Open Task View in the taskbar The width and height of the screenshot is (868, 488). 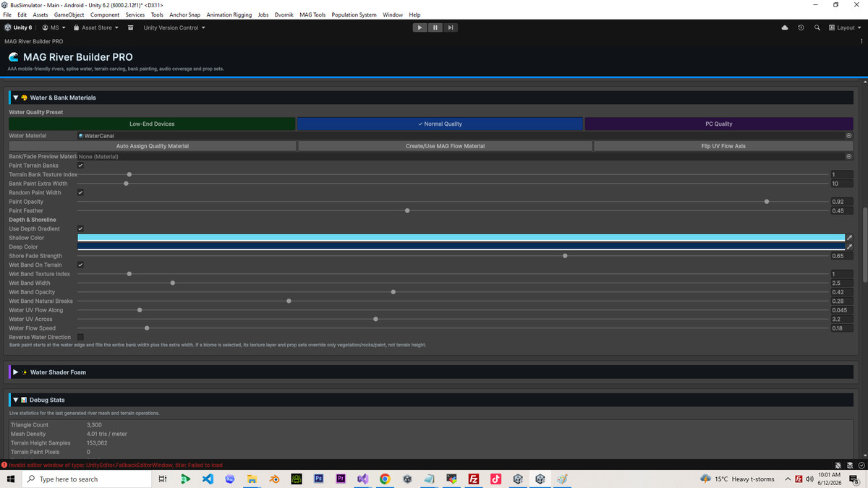point(162,479)
